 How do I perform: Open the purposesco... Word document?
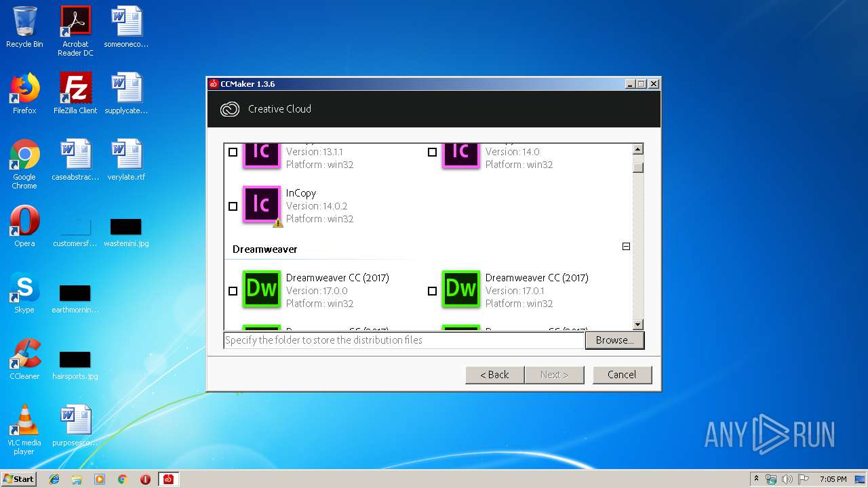[75, 426]
